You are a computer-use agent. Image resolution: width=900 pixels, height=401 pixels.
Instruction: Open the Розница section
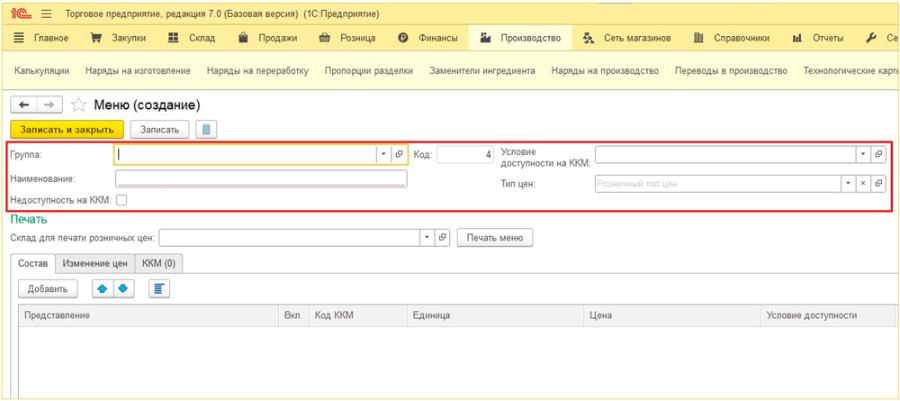click(x=347, y=38)
